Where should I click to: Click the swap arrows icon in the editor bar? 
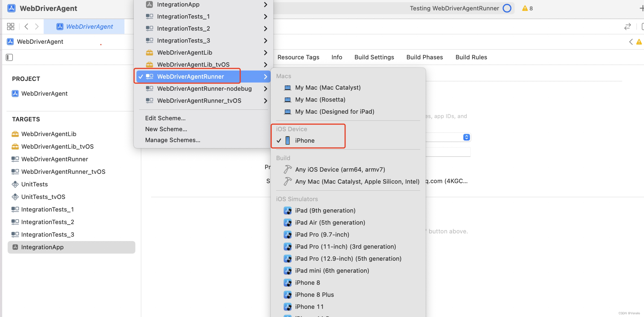click(627, 27)
